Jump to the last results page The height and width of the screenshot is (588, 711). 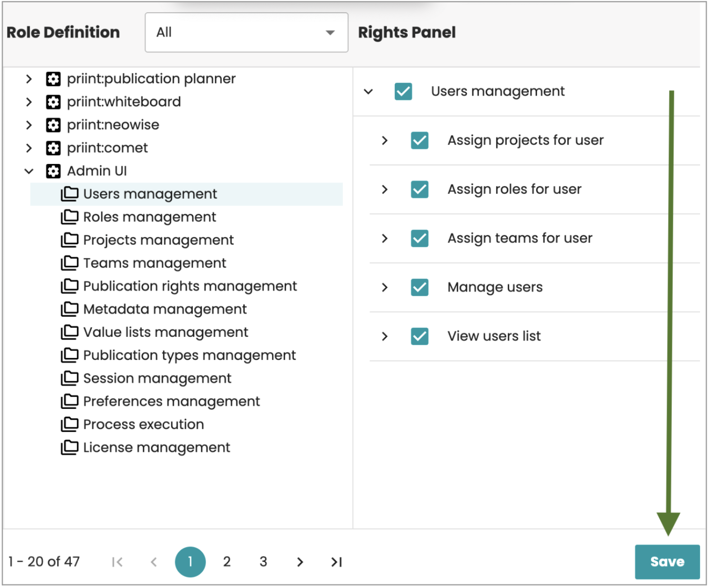pyautogui.click(x=336, y=562)
